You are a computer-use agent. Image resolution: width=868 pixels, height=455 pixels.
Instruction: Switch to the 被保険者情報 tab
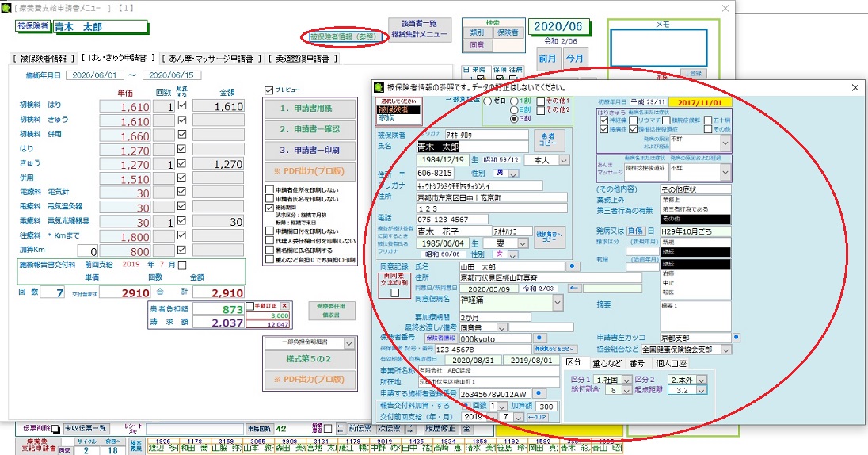(x=43, y=58)
